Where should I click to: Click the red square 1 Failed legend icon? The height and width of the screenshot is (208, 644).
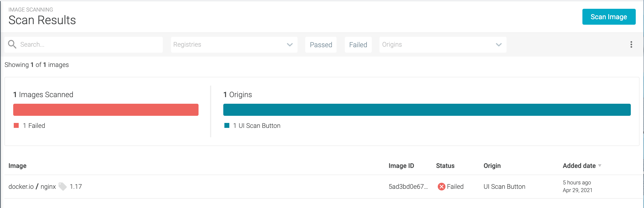pos(16,125)
